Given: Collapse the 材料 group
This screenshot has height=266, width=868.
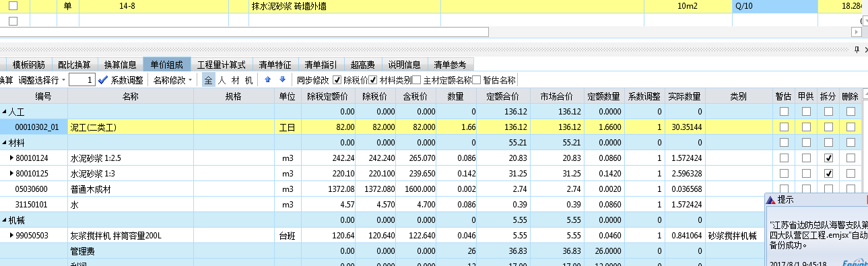Looking at the screenshot, I should tap(5, 142).
